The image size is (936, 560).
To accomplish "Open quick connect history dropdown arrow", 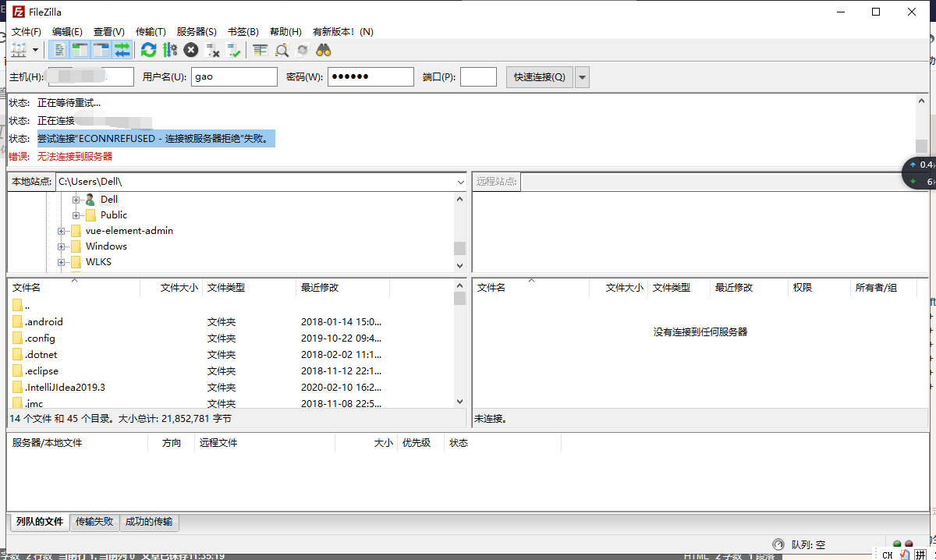I will click(582, 76).
